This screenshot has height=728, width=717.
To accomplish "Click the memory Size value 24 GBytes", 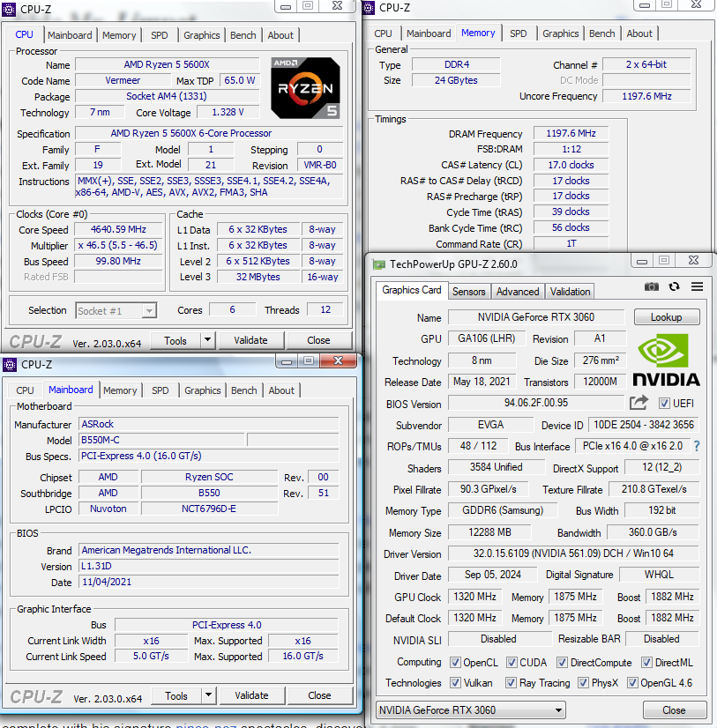I will pos(456,80).
